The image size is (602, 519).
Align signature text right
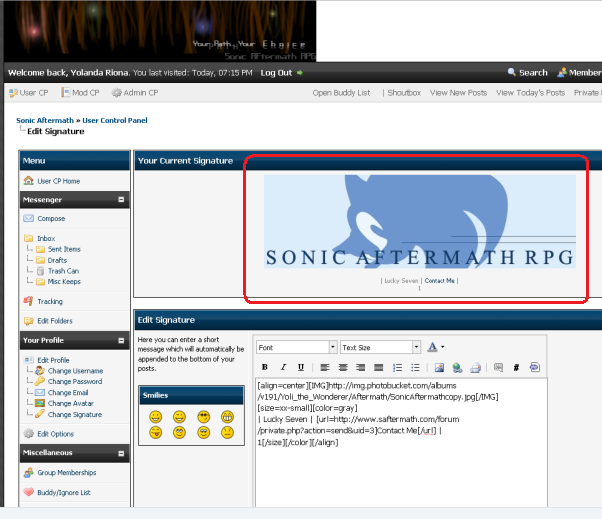[x=361, y=367]
